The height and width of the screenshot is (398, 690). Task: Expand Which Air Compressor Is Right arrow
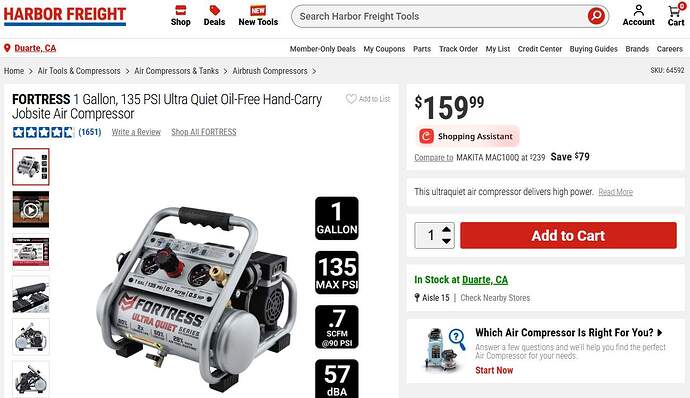[x=660, y=332]
